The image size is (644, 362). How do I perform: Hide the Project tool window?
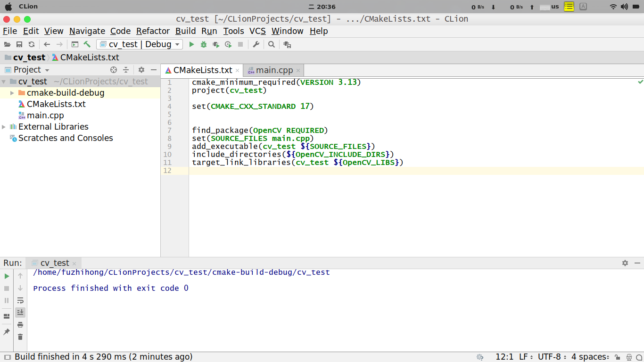[154, 70]
